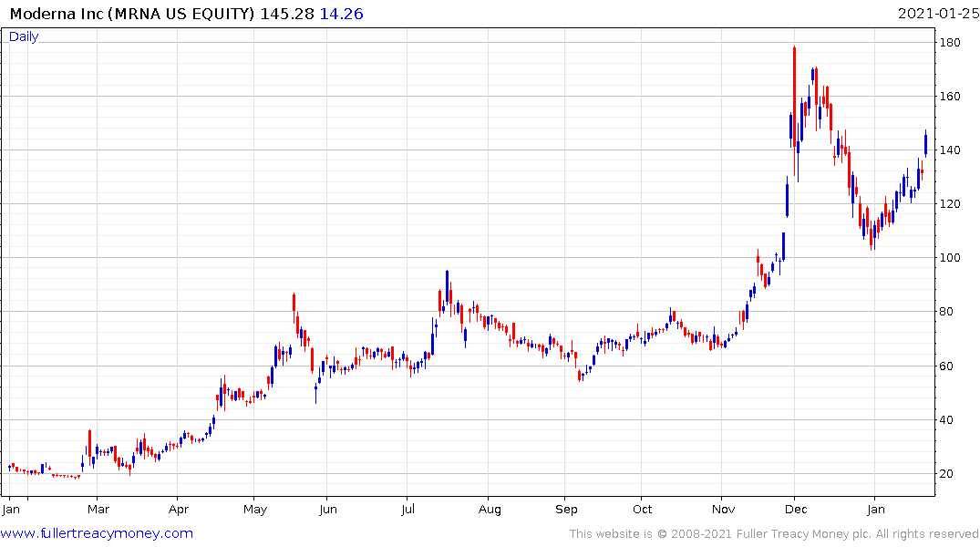Image resolution: width=980 pixels, height=547 pixels.
Task: Click the 140 price axis label
Action: [950, 150]
